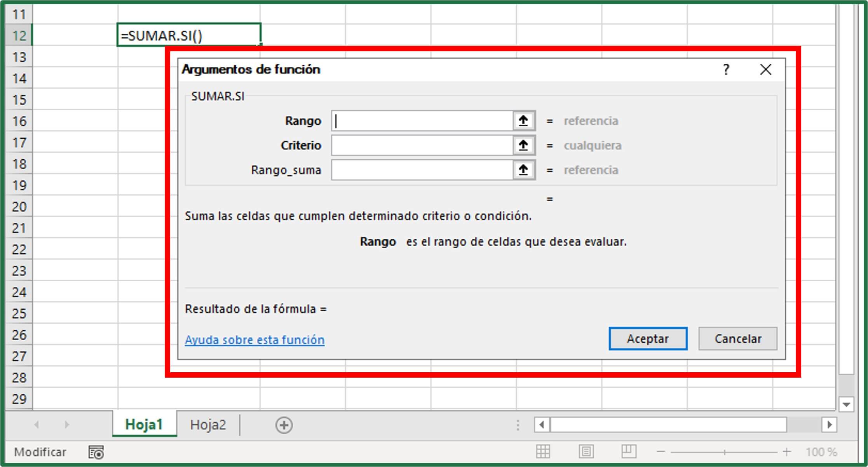Select the Normal view icon in status bar

tap(544, 451)
